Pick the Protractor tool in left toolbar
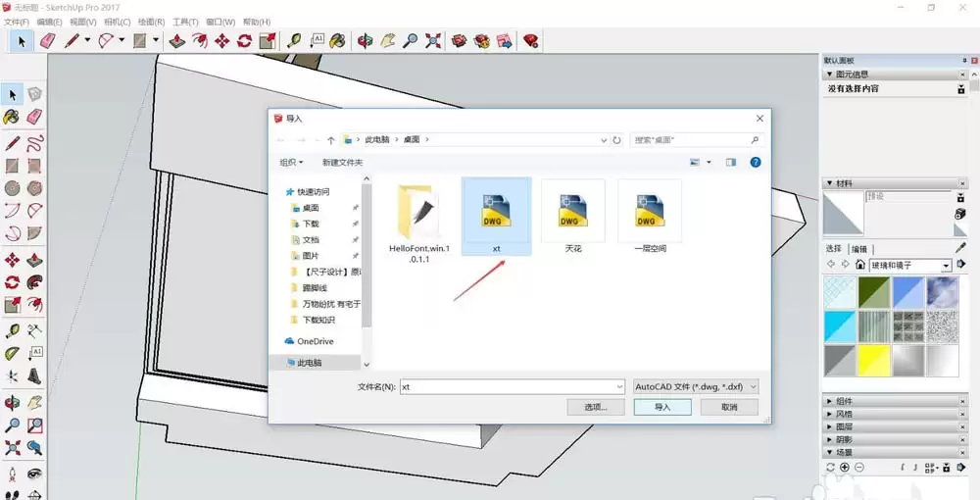The image size is (980, 500). 12,354
